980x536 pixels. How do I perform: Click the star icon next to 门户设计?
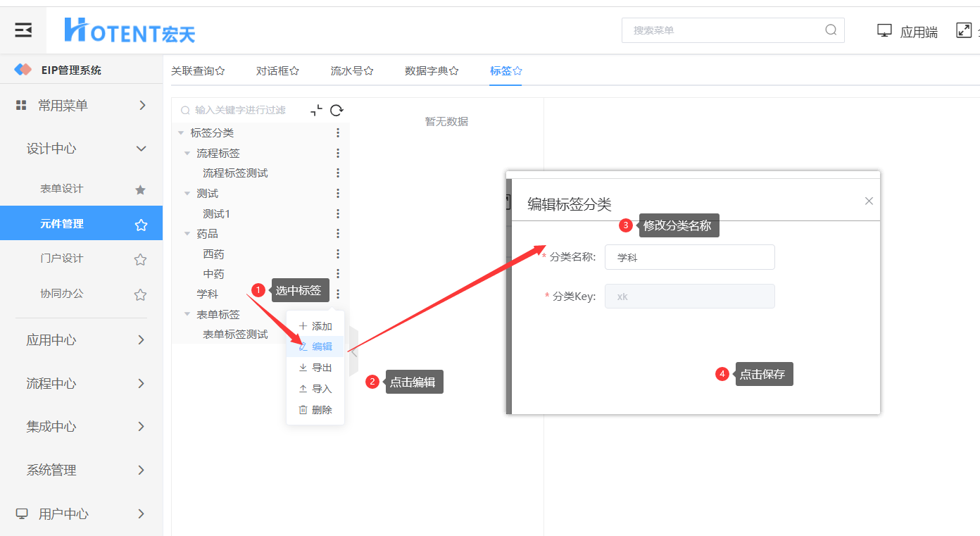[140, 259]
